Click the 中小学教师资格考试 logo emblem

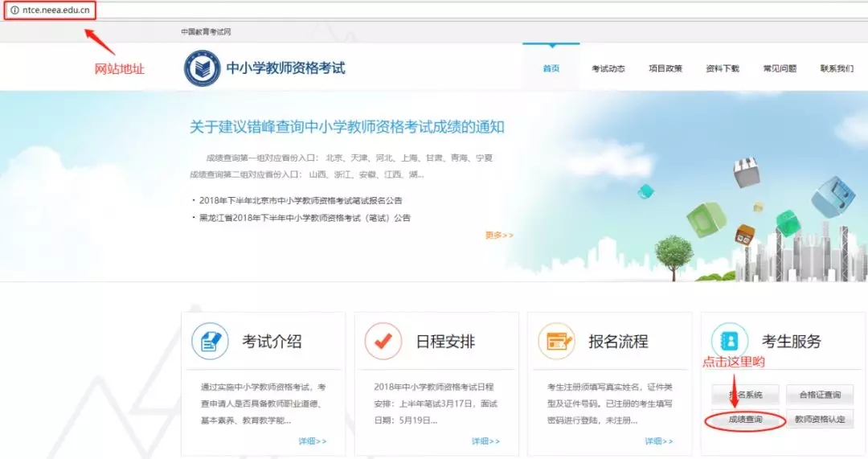[x=202, y=68]
